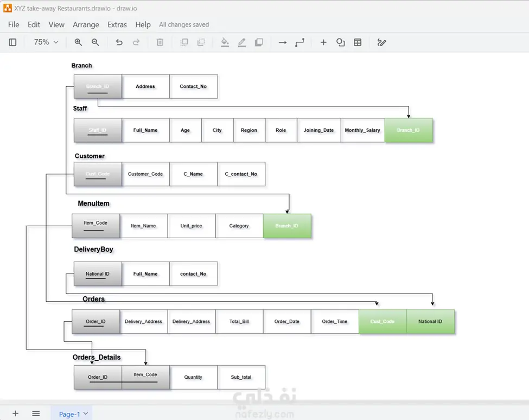Select the Item_Name cell
This screenshot has width=529, height=420.
coord(143,226)
